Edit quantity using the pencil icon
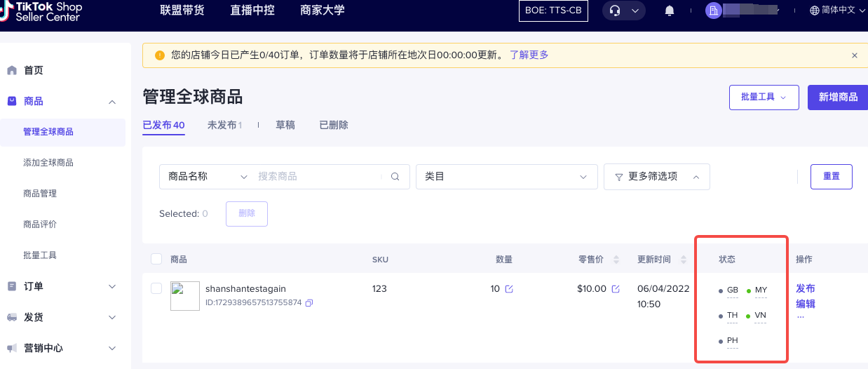 pos(509,289)
